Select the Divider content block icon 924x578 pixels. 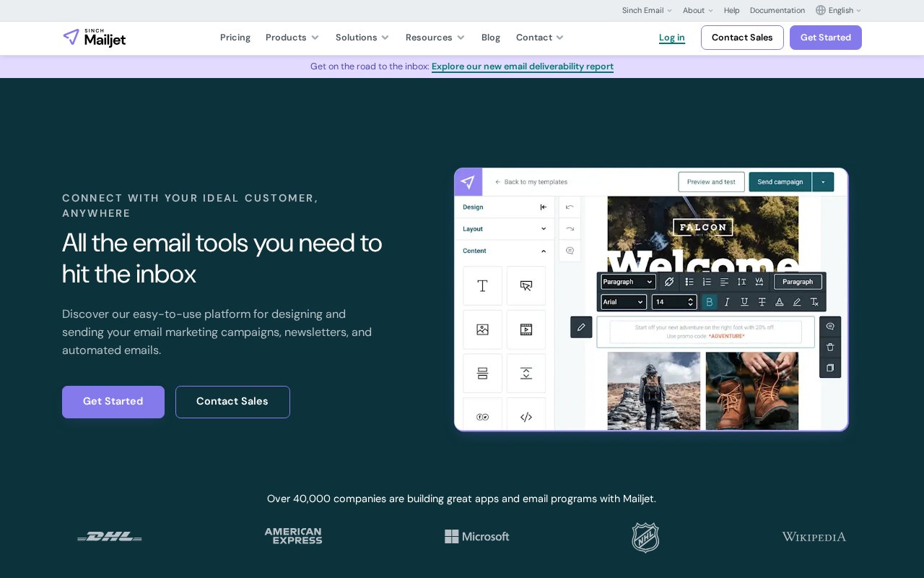click(x=482, y=374)
